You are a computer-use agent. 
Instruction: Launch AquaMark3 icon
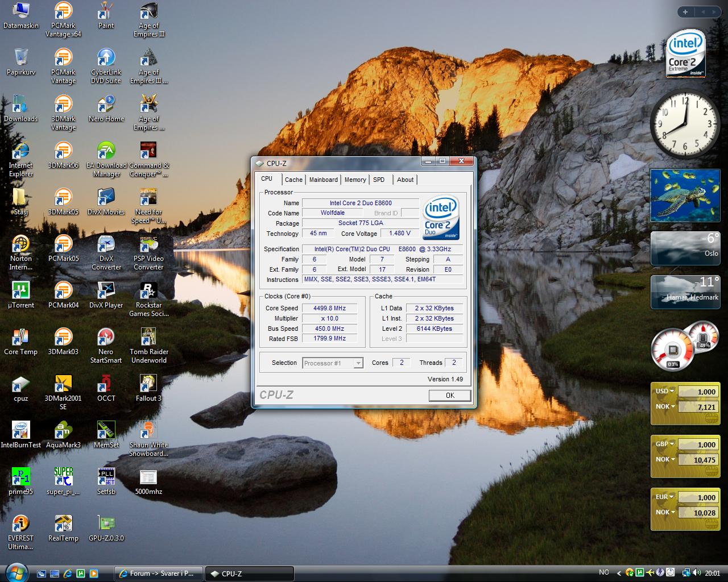tap(63, 435)
